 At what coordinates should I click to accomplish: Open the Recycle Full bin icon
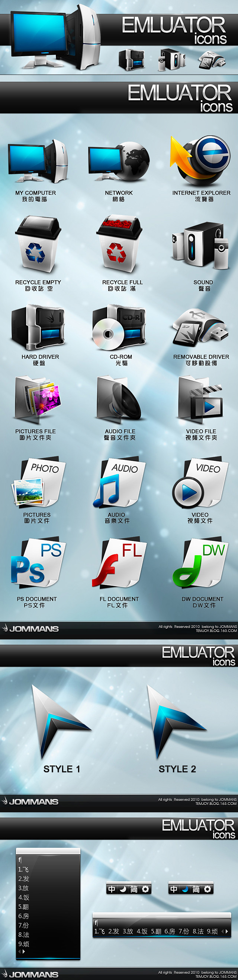click(119, 244)
